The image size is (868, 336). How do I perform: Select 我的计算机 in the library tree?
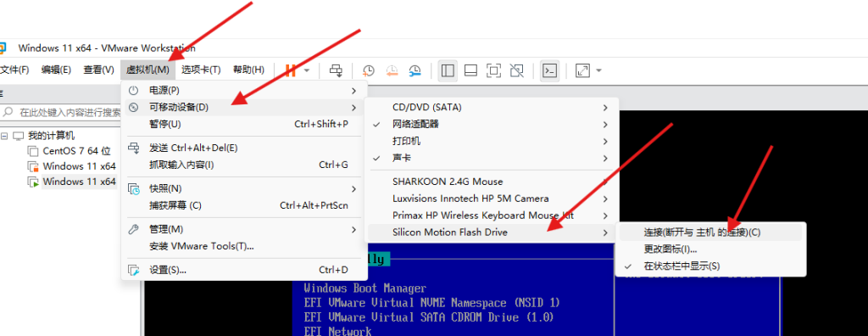51,135
